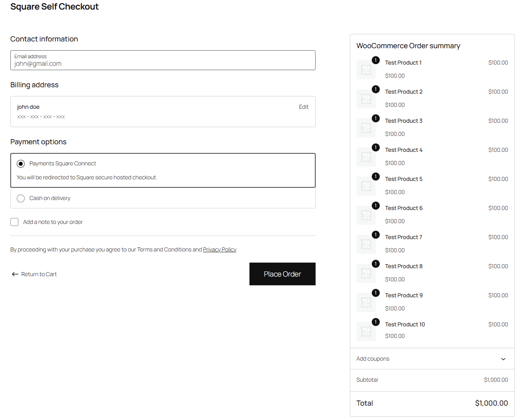Tick the Add a note to your order checkbox

click(14, 222)
